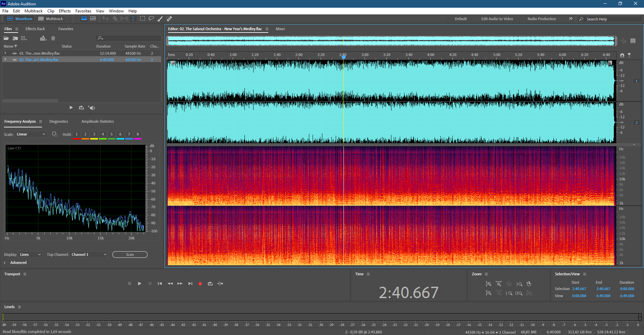Click the Import File icon
The image size is (644, 335).
(15, 38)
